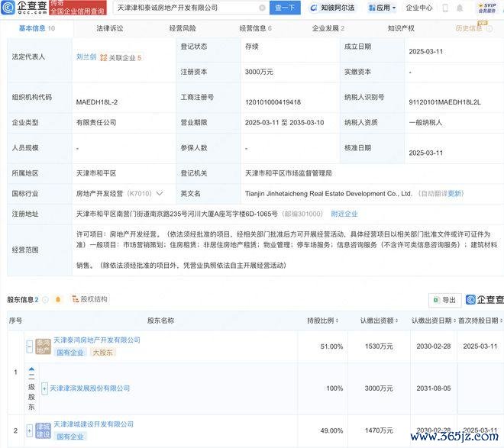The width and height of the screenshot is (504, 448).
Task: Select the 1530万元 contribution amount
Action: tap(379, 346)
